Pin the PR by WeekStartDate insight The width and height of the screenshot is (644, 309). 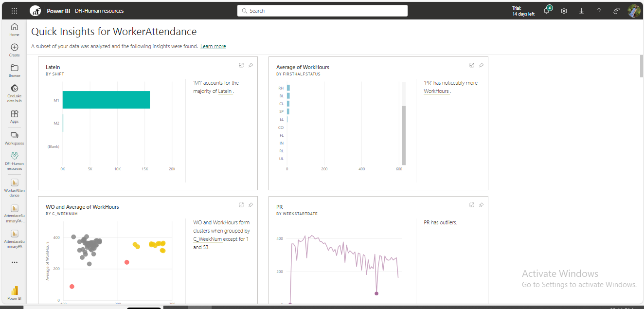pos(481,205)
